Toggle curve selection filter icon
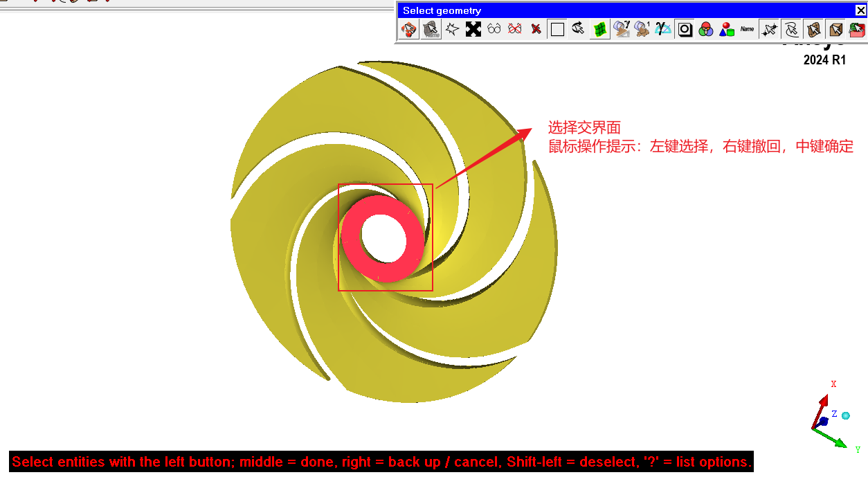The height and width of the screenshot is (477, 868). click(791, 29)
